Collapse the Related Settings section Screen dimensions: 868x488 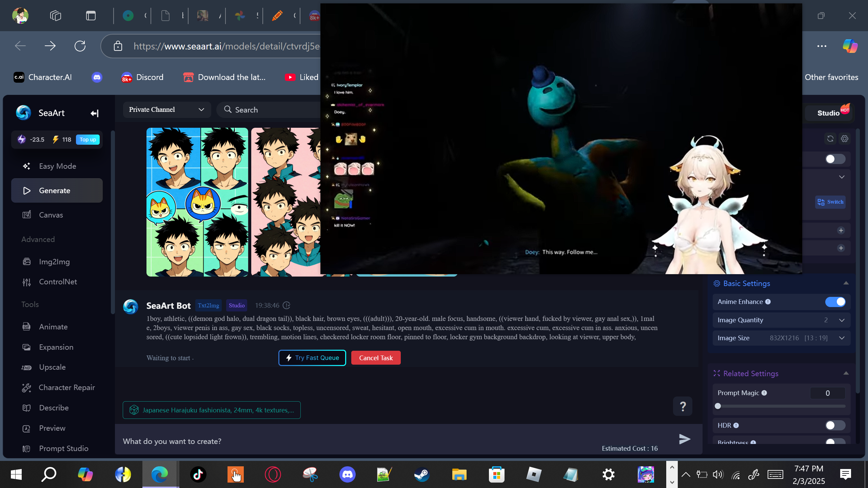846,373
